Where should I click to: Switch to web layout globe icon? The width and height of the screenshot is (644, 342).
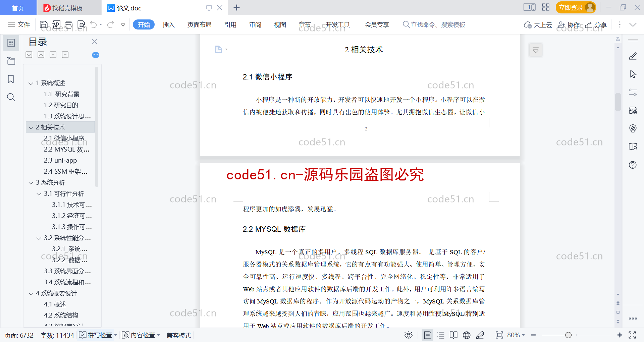tap(467, 335)
